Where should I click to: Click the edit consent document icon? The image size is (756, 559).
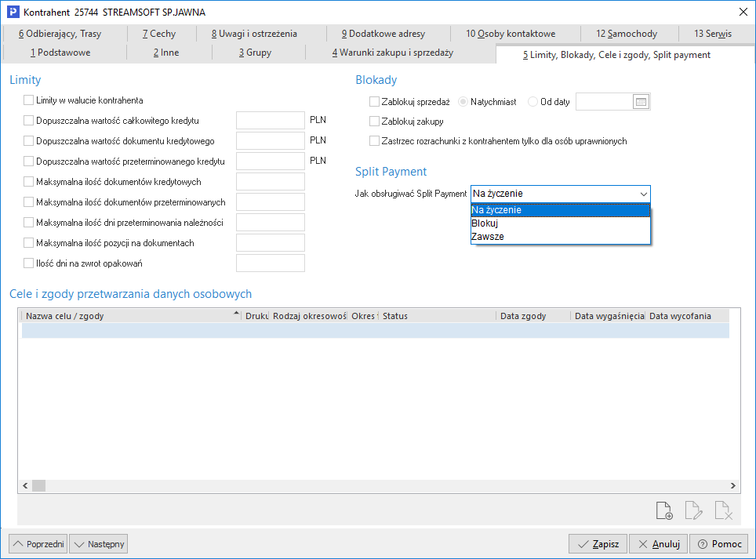(x=693, y=510)
